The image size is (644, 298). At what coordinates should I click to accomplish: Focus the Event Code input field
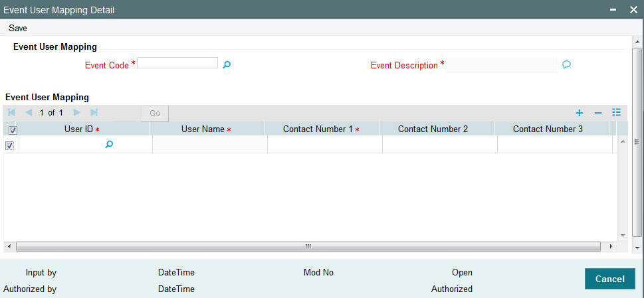177,62
